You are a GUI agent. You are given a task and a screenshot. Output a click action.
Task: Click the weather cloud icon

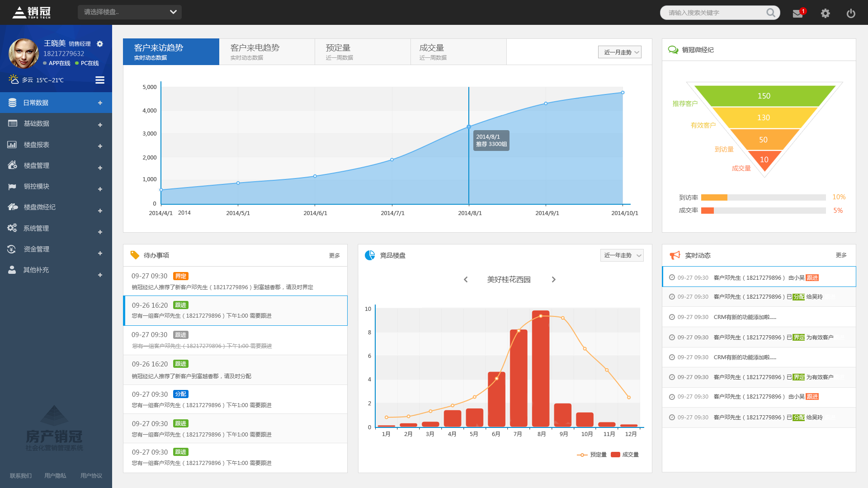(x=14, y=80)
